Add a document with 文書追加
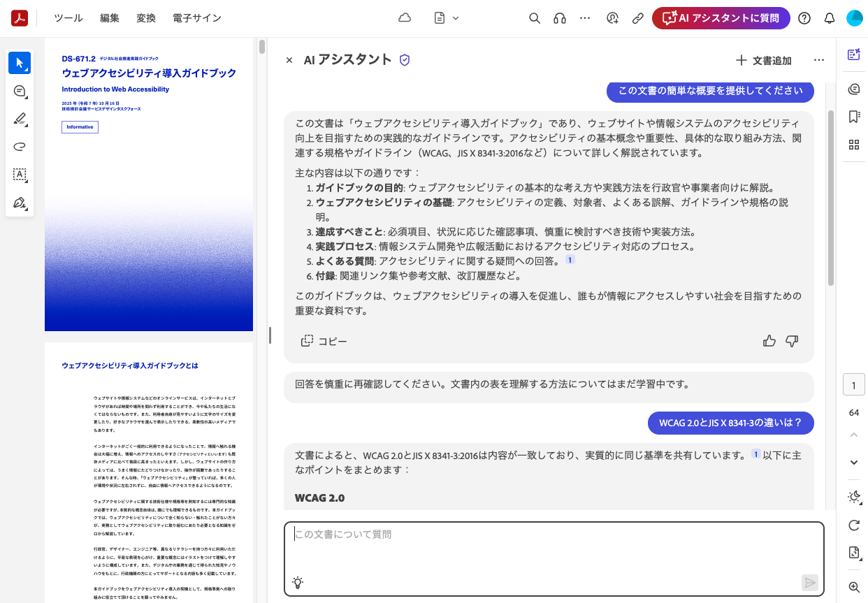Viewport: 868px width, 603px height. (762, 60)
